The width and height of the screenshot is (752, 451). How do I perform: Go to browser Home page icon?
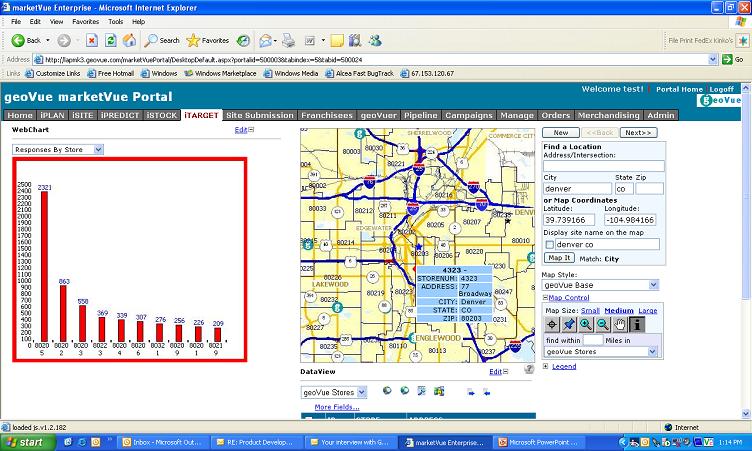[x=129, y=41]
